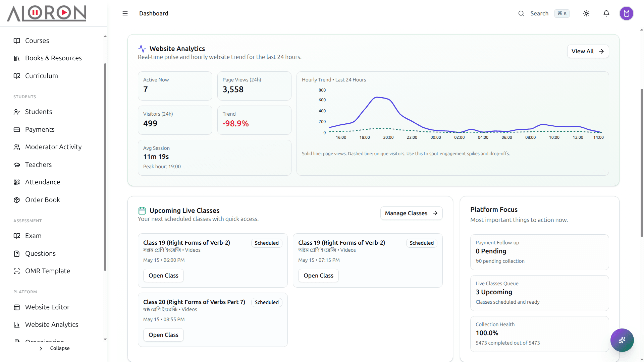The height and width of the screenshot is (362, 644).
Task: Click the Order Book package icon
Action: point(17,200)
